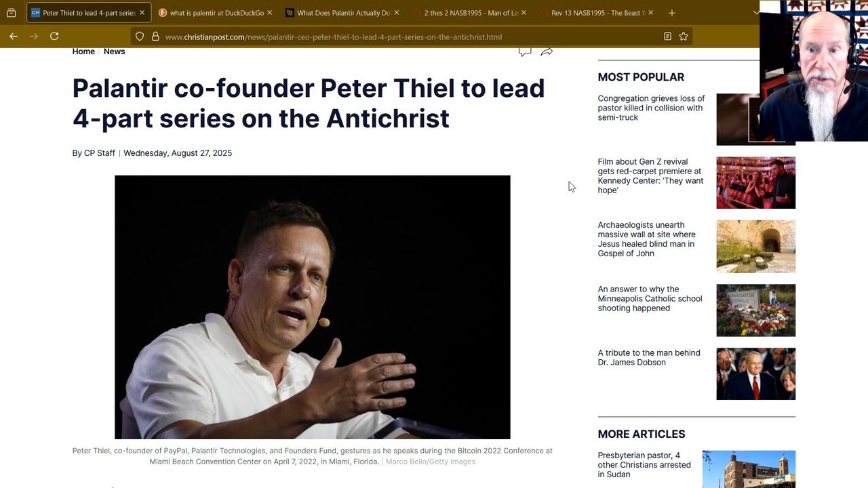The width and height of the screenshot is (868, 488).
Task: Open a new browser tab
Action: coord(671,13)
